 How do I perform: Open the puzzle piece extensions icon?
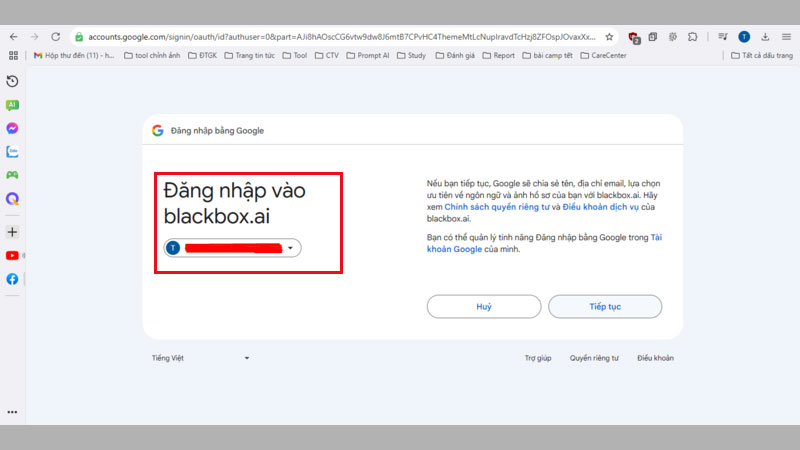click(692, 37)
